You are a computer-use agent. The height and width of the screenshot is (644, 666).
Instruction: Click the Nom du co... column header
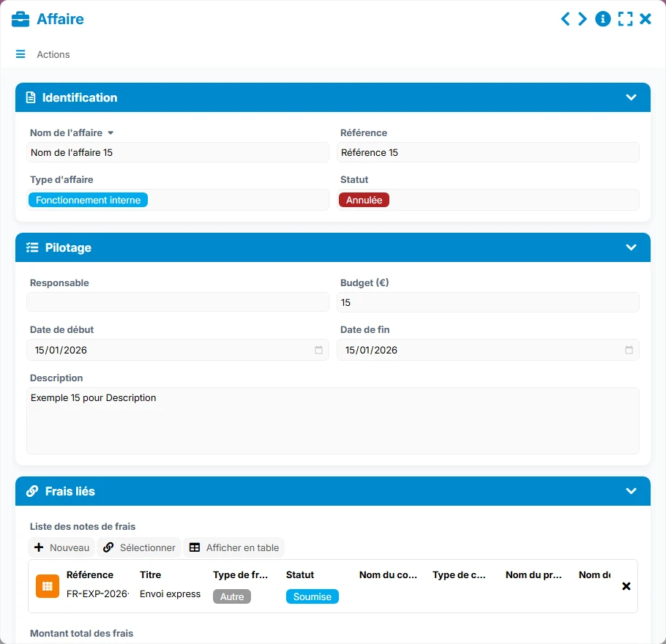tap(388, 574)
